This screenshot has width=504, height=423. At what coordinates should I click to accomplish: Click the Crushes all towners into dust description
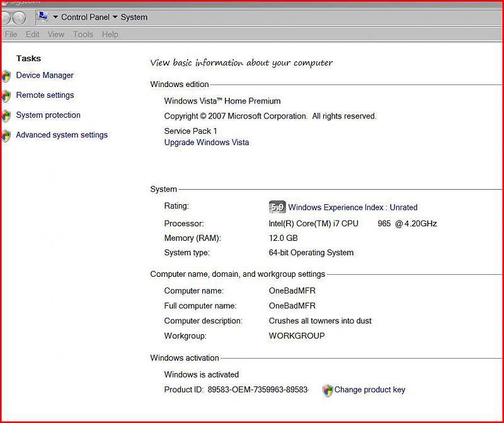[320, 321]
